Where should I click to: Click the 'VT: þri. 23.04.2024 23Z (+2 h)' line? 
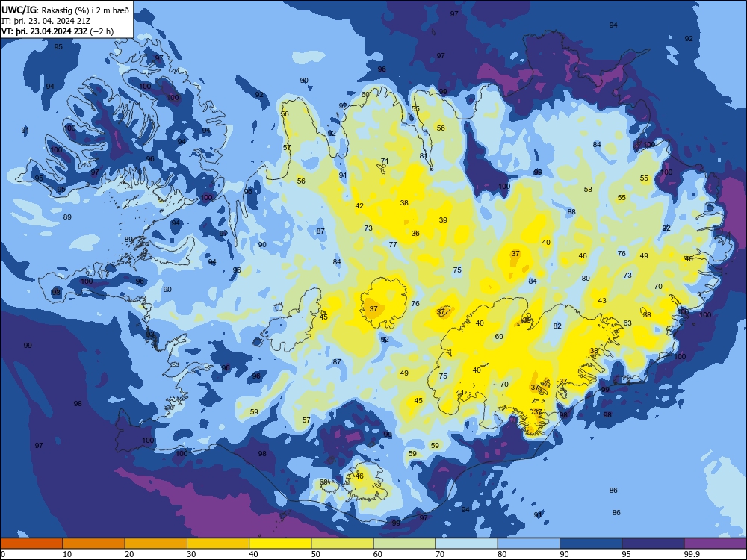click(58, 31)
